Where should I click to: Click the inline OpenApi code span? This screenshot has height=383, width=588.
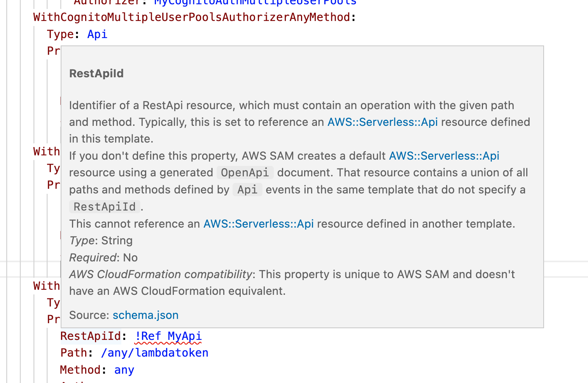[x=245, y=172]
